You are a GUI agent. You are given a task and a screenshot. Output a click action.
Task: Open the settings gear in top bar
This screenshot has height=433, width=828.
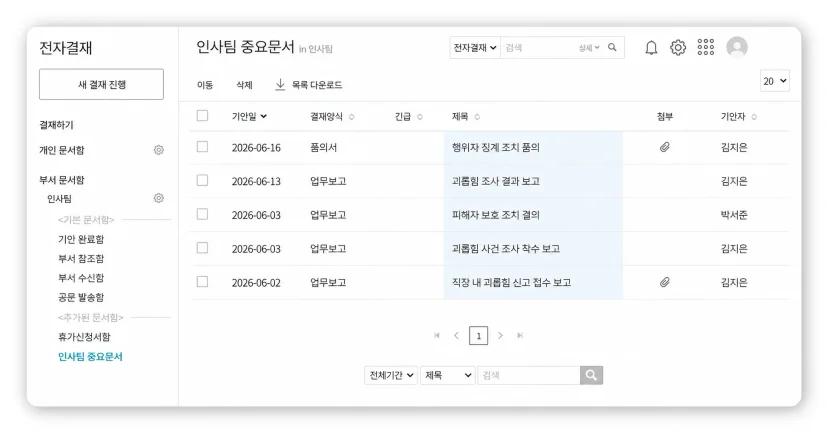point(678,48)
